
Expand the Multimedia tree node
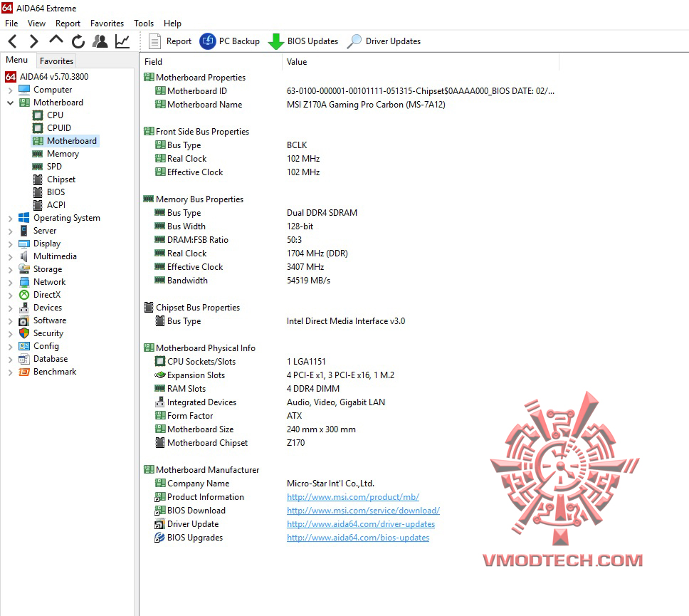pos(11,257)
